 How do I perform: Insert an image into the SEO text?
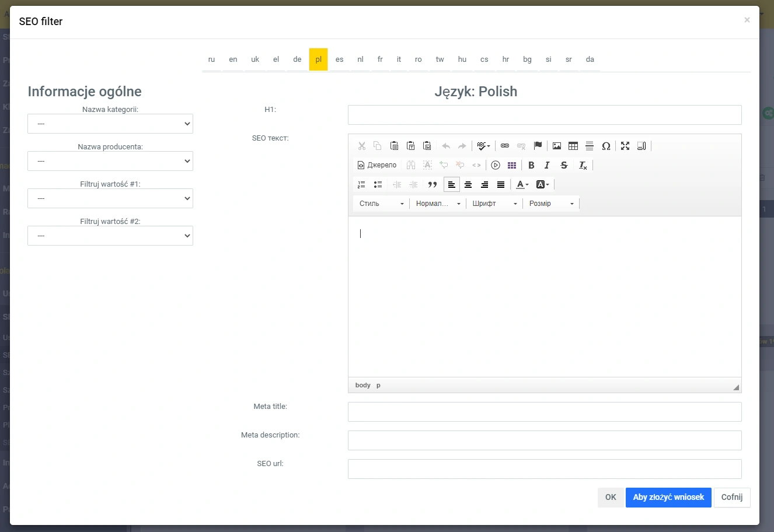click(x=557, y=146)
